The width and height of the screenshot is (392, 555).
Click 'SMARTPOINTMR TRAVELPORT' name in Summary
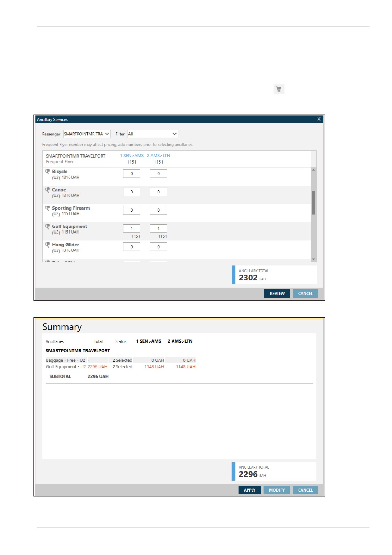click(78, 351)
